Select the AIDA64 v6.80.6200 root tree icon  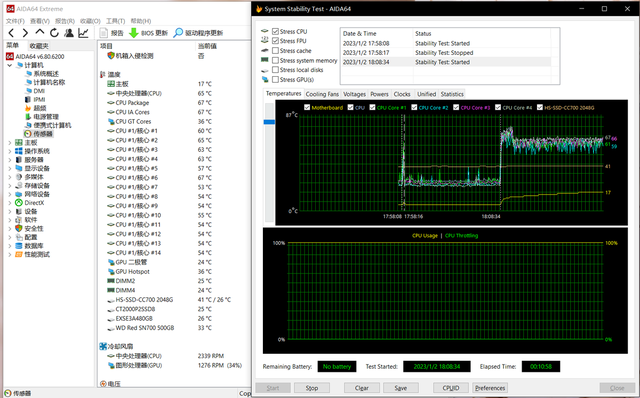[10, 56]
